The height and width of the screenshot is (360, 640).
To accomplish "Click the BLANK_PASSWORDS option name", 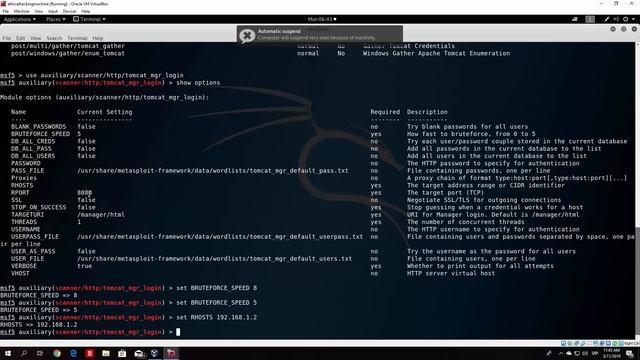I will [x=38, y=127].
